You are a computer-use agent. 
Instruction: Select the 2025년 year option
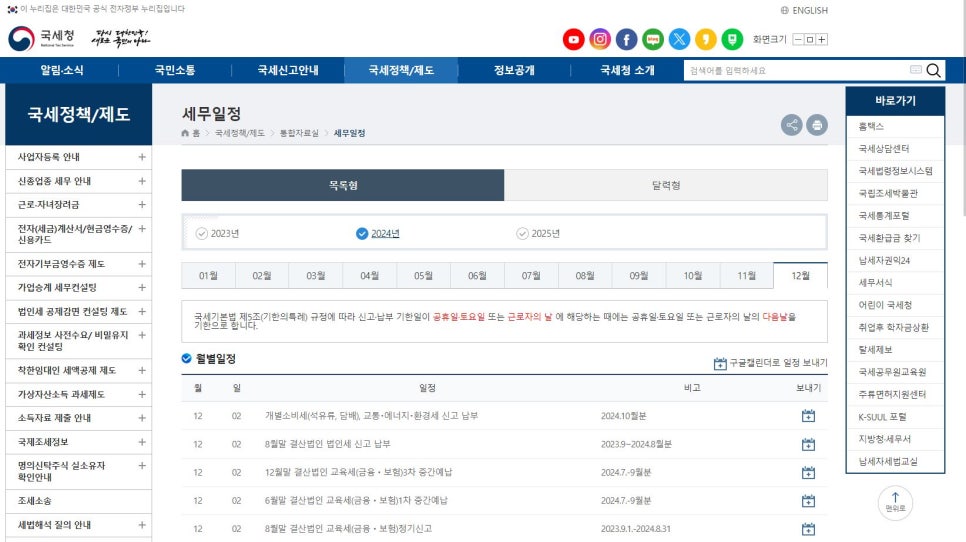coord(538,234)
